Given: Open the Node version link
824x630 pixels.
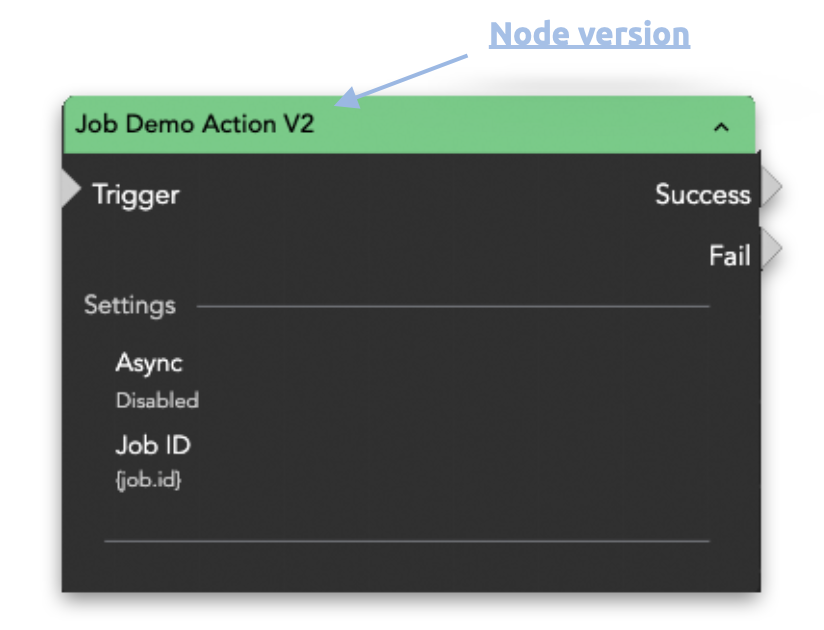Looking at the screenshot, I should pyautogui.click(x=589, y=34).
